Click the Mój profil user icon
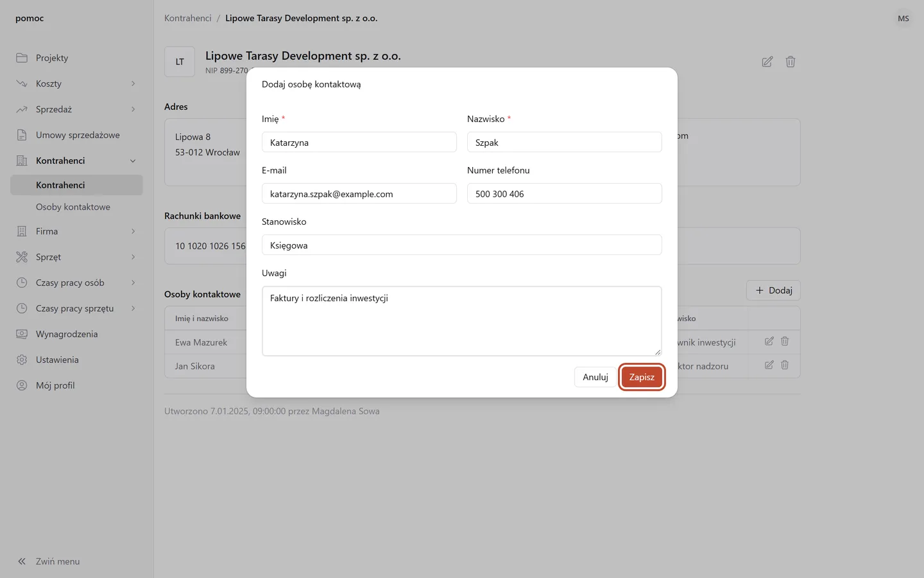The image size is (924, 578). coord(22,385)
